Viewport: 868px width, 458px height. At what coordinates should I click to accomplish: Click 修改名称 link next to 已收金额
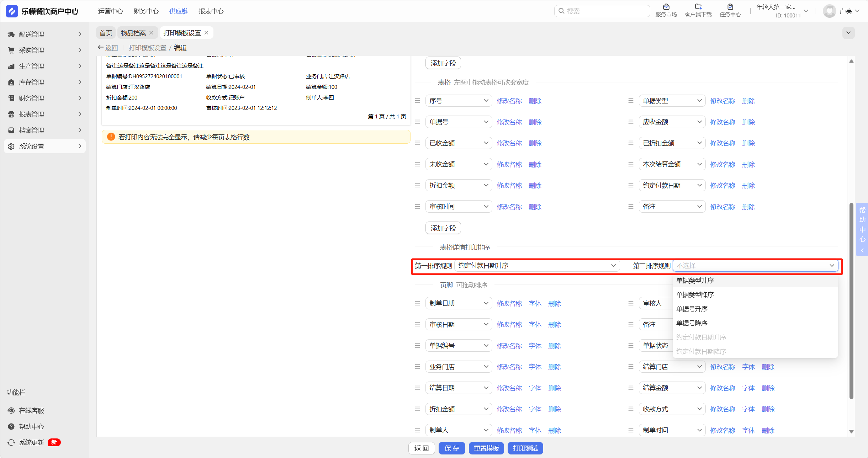point(509,143)
